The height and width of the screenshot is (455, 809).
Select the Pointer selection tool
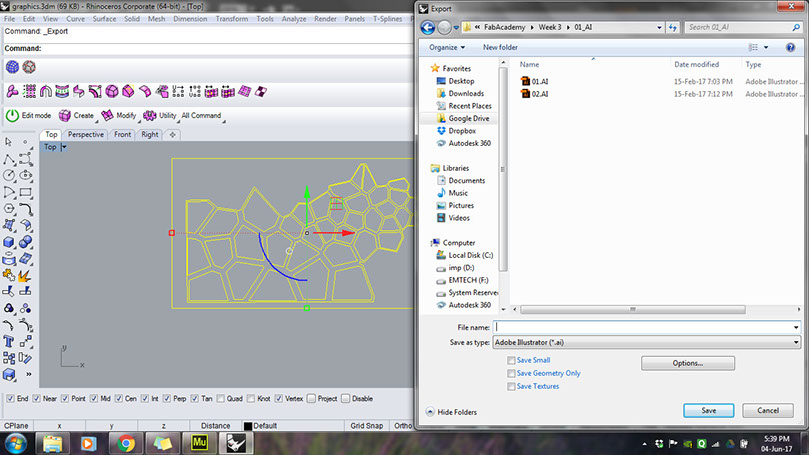tap(9, 142)
